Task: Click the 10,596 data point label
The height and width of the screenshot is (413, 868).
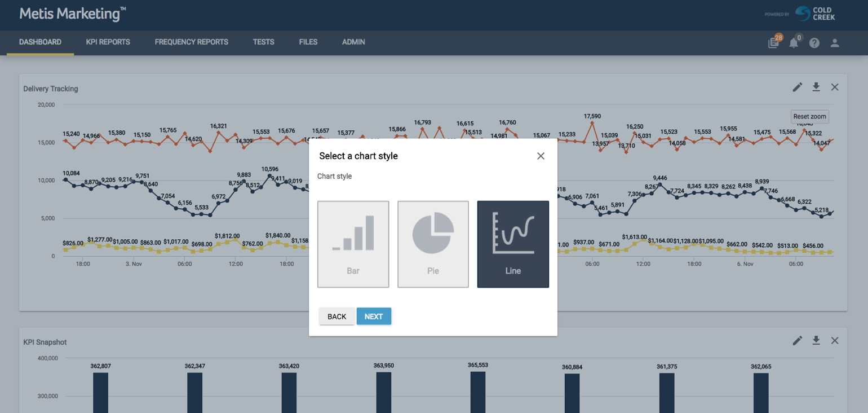Action: [270, 169]
